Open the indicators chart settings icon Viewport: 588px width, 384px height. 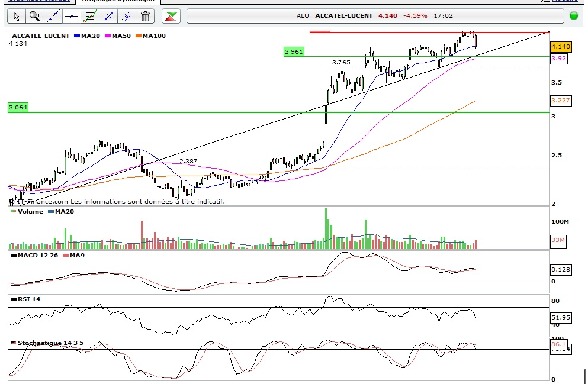tap(90, 16)
